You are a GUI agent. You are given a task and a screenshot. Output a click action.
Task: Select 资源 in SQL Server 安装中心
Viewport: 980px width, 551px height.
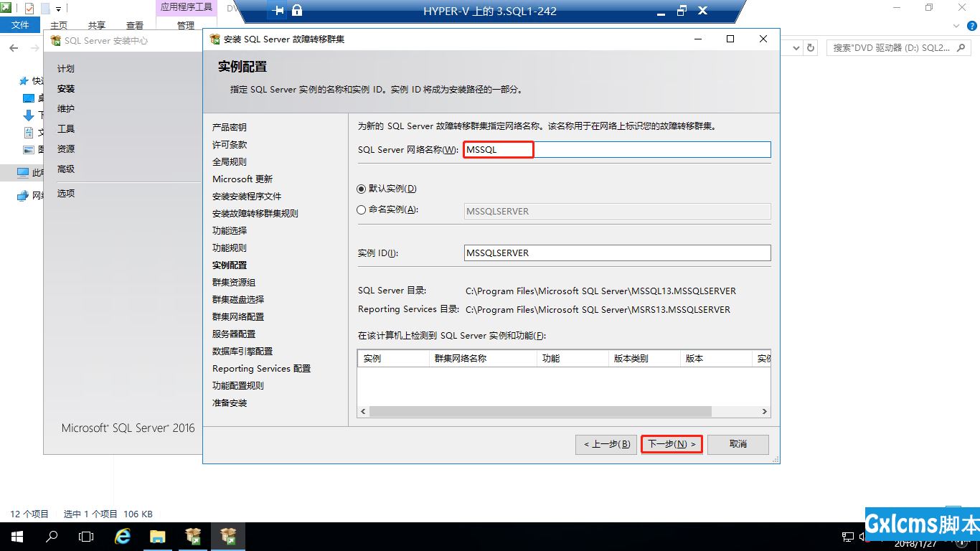pos(66,149)
